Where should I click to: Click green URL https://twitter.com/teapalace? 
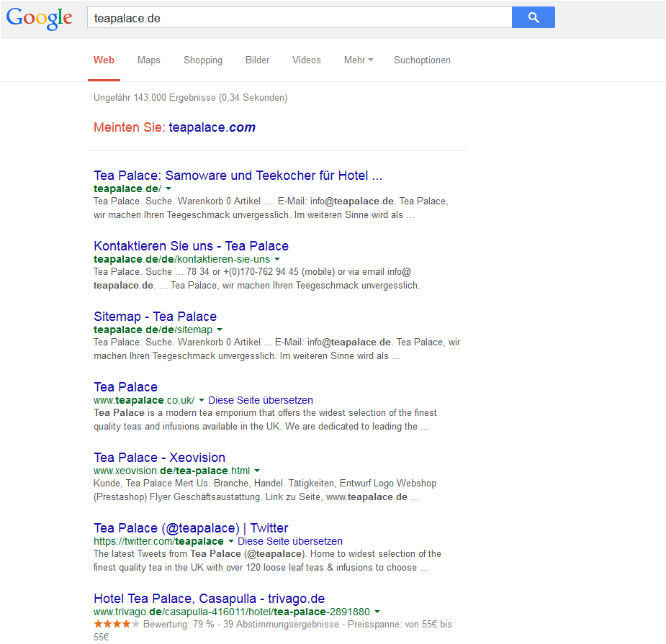click(x=158, y=541)
